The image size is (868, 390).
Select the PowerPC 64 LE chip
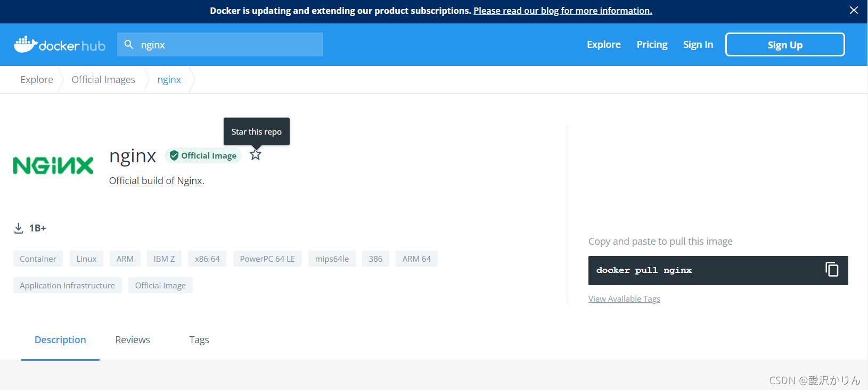267,259
